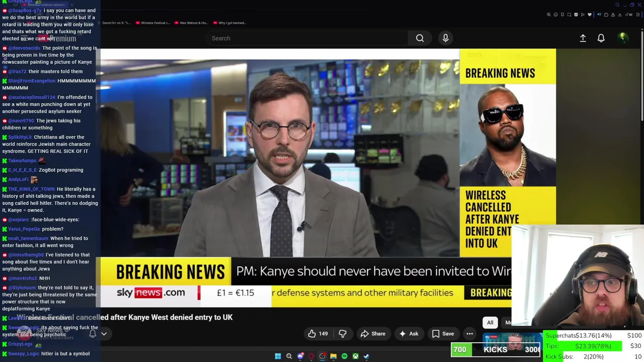Click the browser profile person icon
This screenshot has width=644, height=362.
[613, 15]
